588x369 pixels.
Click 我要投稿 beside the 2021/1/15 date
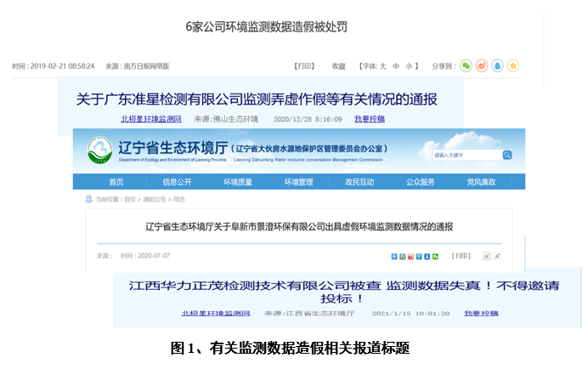click(481, 313)
